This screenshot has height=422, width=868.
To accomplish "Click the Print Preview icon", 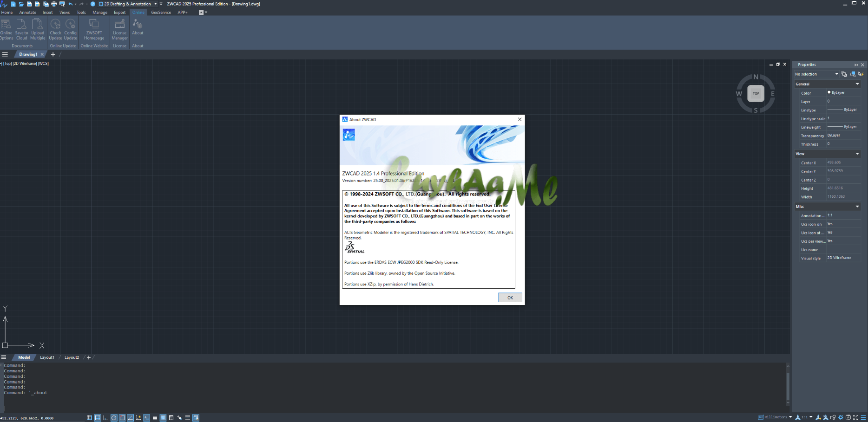I will 62,4.
